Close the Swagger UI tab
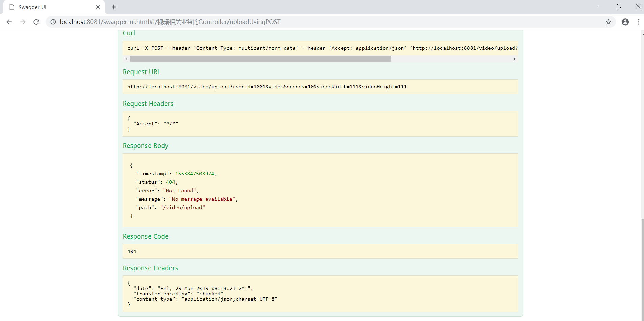The width and height of the screenshot is (644, 321). pos(98,7)
